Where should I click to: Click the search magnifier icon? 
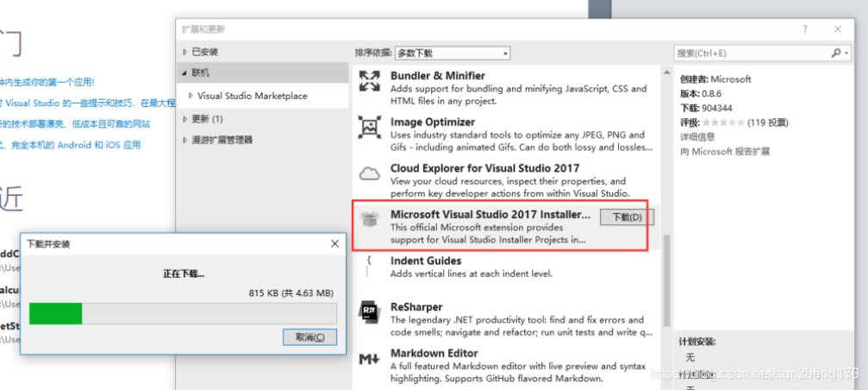(x=836, y=53)
